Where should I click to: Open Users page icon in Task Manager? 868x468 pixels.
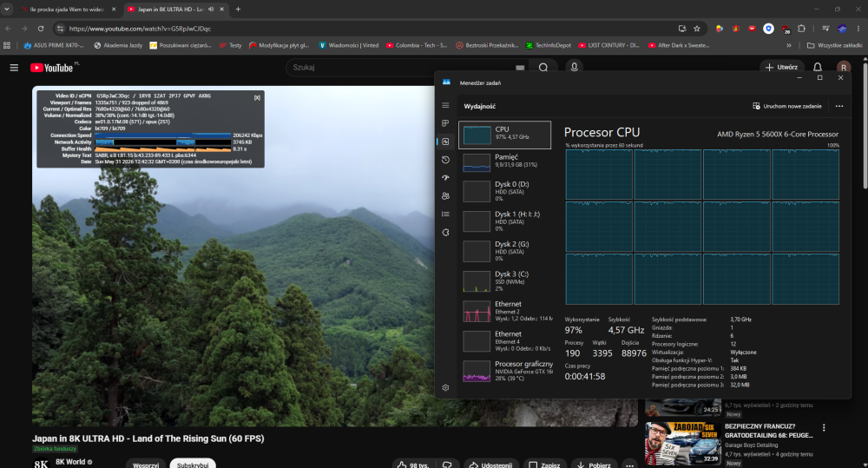click(445, 196)
